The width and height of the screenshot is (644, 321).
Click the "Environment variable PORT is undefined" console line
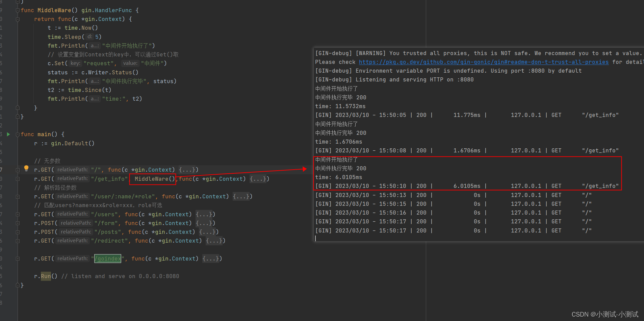pyautogui.click(x=448, y=71)
